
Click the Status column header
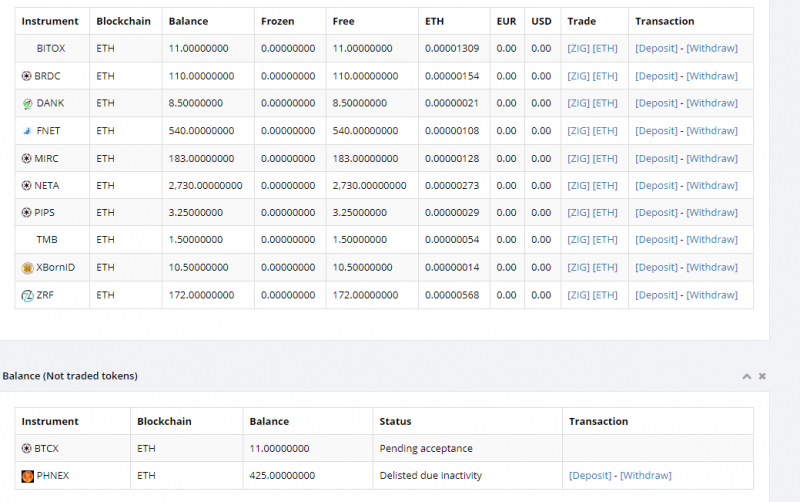(395, 421)
